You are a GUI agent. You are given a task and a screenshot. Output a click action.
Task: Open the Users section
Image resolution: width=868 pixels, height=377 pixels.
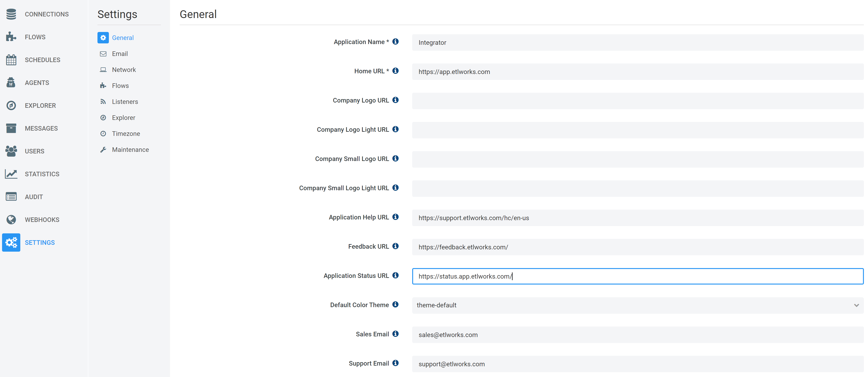pos(34,151)
